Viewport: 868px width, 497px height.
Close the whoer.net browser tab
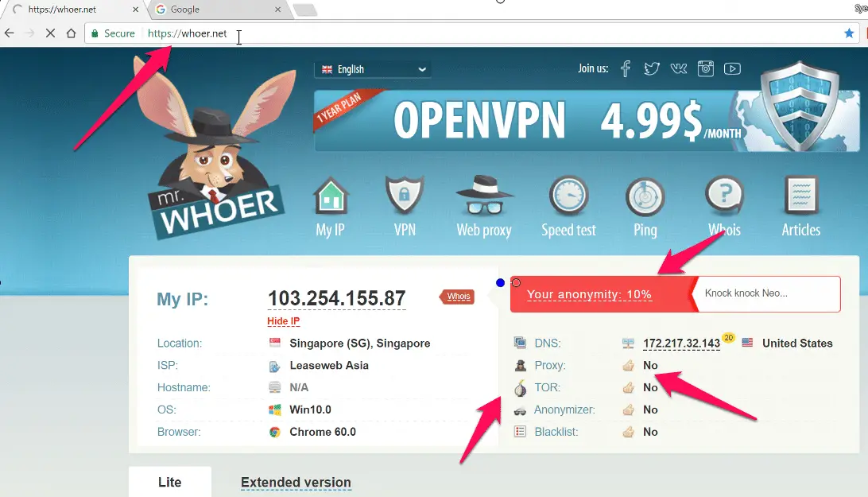tap(136, 10)
